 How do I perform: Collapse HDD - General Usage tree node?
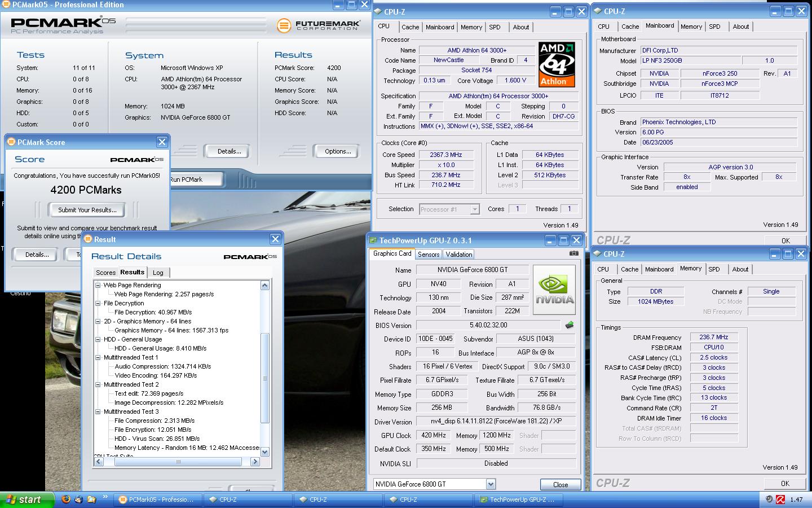pos(98,339)
